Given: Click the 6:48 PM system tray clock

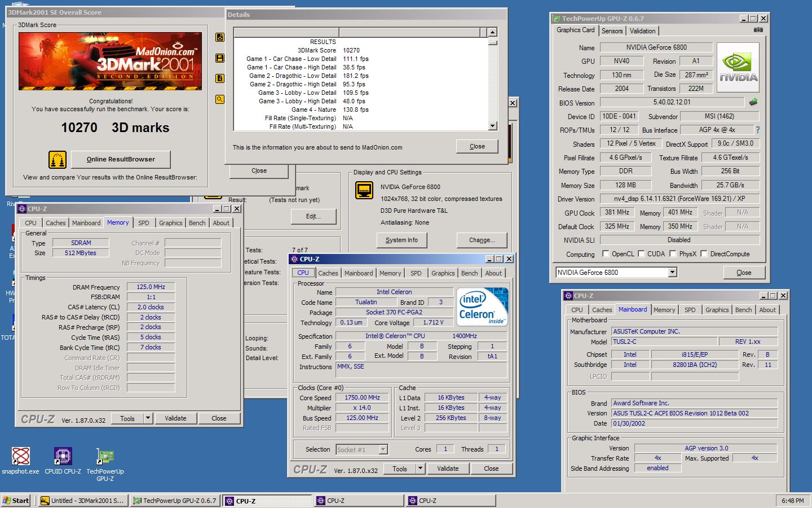Looking at the screenshot, I should point(792,501).
